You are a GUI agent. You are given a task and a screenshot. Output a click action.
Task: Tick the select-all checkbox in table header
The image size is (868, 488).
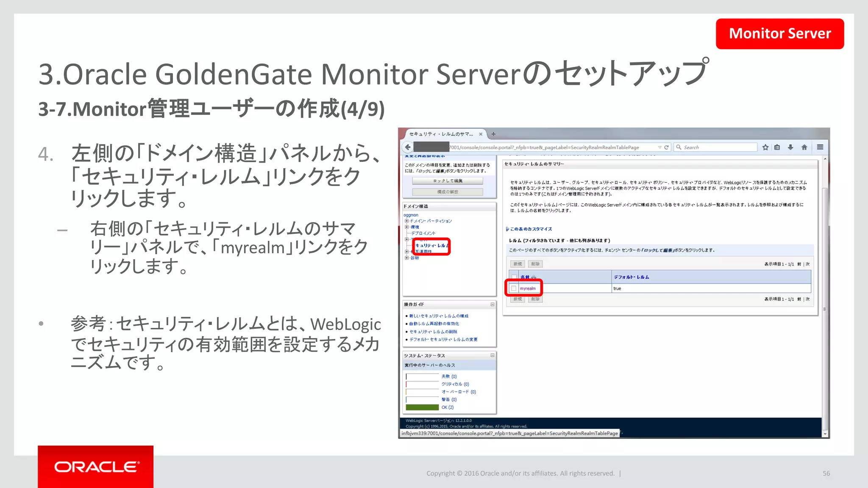[x=514, y=277]
